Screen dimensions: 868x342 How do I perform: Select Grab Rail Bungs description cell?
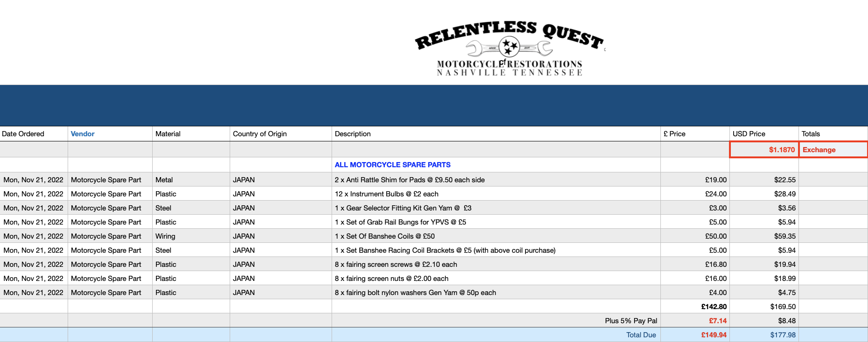click(x=496, y=222)
